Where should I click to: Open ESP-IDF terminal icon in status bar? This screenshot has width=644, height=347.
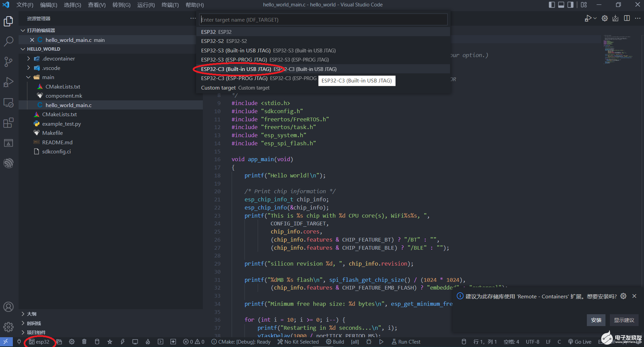click(161, 342)
